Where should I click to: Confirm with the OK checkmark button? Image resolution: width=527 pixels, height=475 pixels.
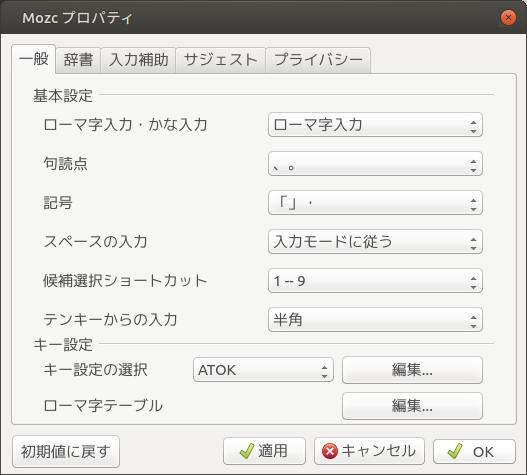tap(474, 451)
